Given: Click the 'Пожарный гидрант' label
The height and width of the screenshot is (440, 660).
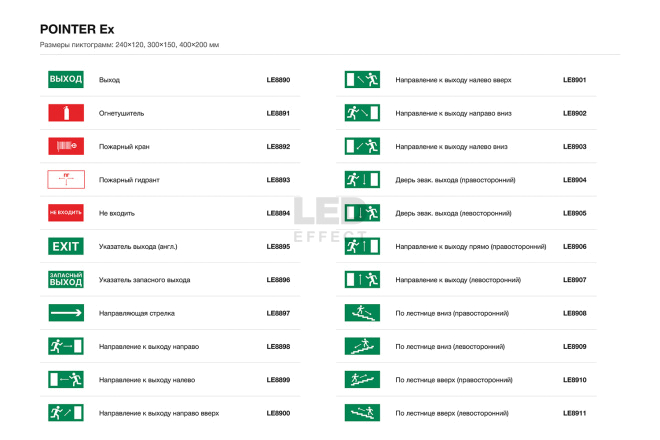Looking at the screenshot, I should (129, 180).
